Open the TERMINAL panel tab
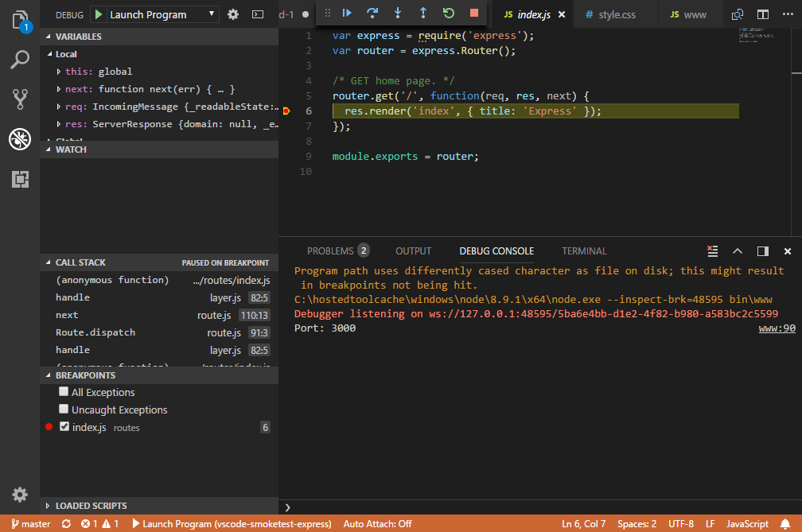This screenshot has height=532, width=802. tap(584, 251)
